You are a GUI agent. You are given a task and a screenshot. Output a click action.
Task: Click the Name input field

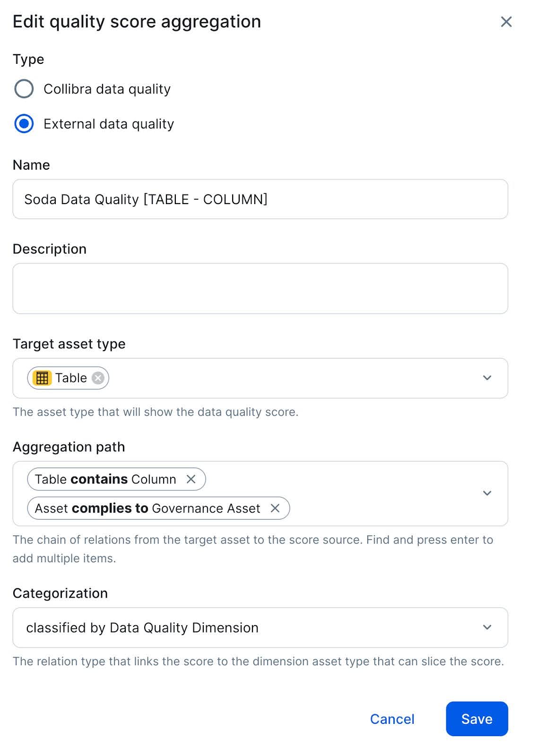(x=260, y=199)
